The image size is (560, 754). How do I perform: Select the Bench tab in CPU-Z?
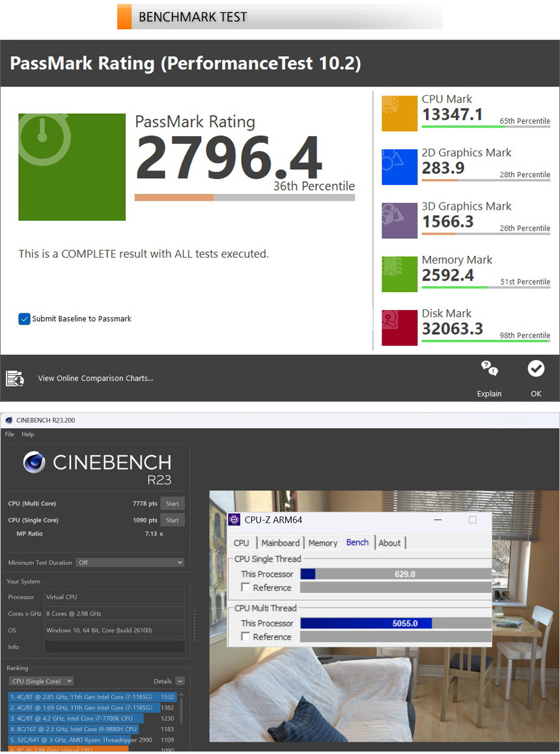tap(357, 542)
